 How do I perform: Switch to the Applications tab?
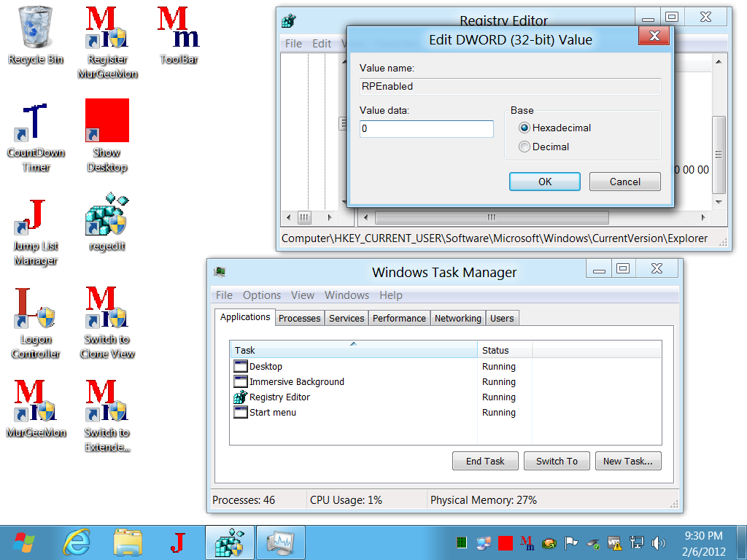pyautogui.click(x=245, y=317)
